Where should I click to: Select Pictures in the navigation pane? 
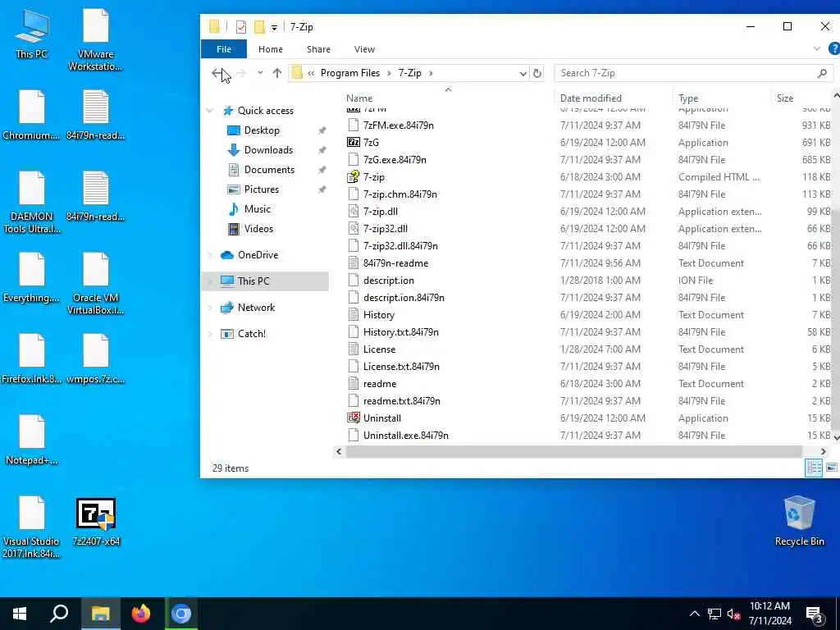click(262, 189)
